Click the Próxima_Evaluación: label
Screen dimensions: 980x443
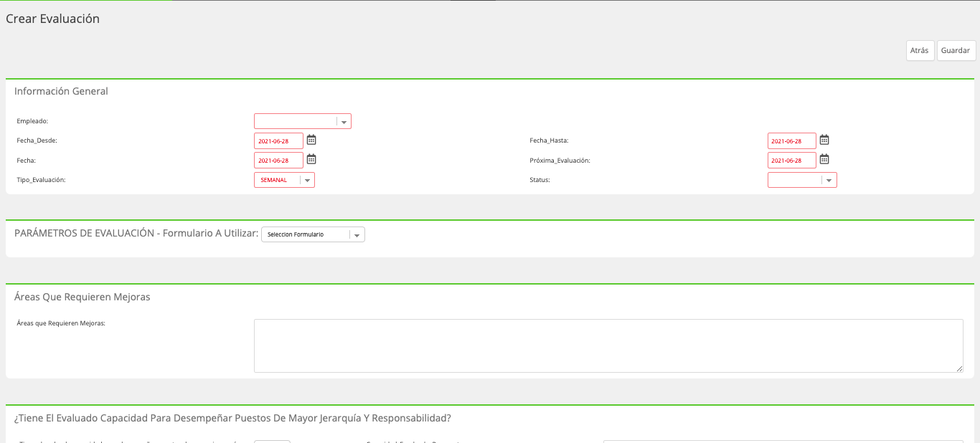tap(560, 161)
